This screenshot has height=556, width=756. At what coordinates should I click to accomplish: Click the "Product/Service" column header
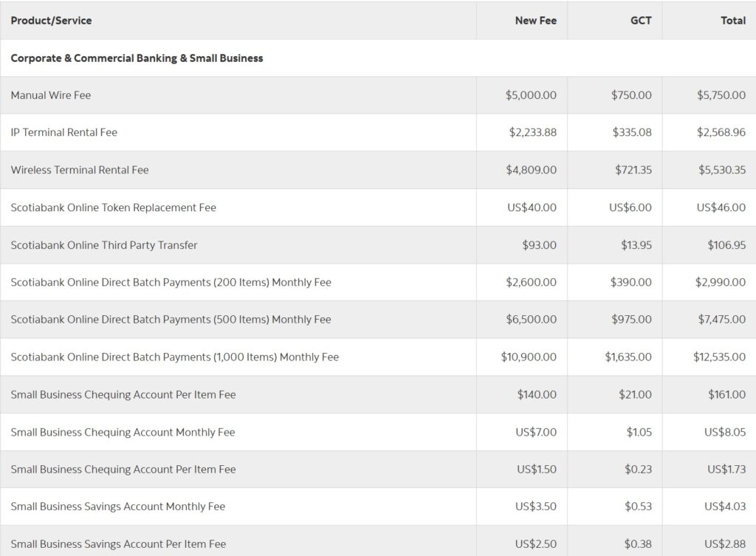[51, 20]
